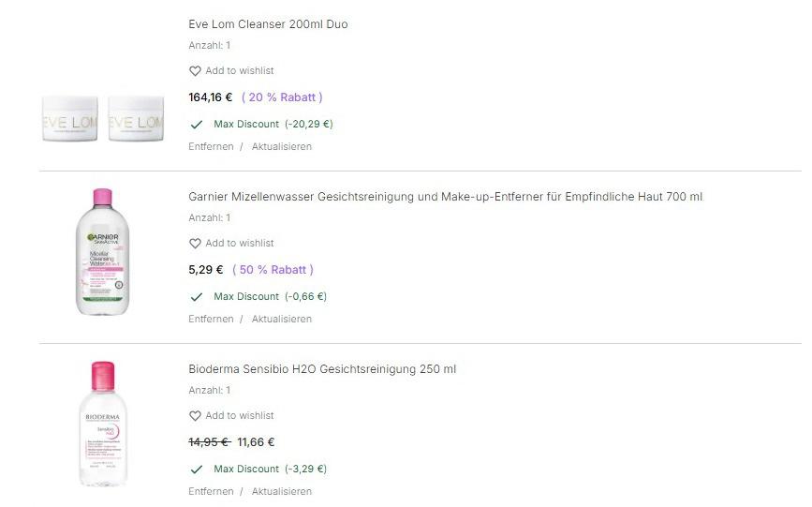Click the heart icon for Garnier Mizellenwasser
This screenshot has height=507, width=812.
pos(195,244)
